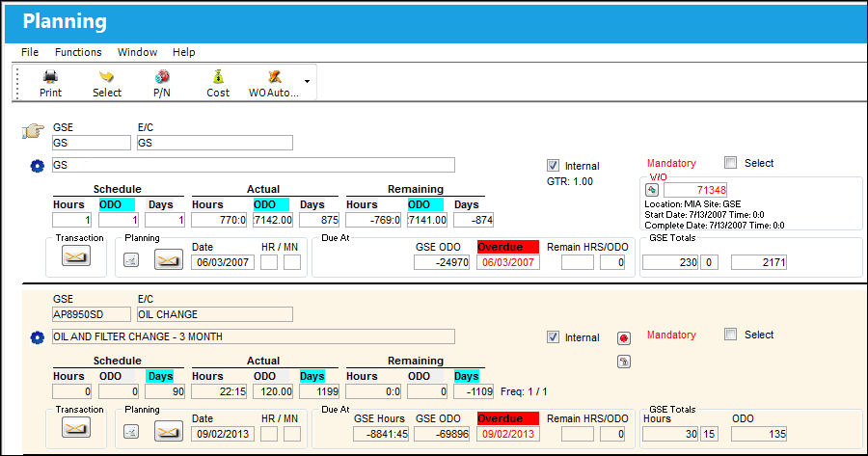Viewport: 868px width, 456px height.
Task: Click small Planning icon in AP8950SD record
Action: (x=130, y=432)
